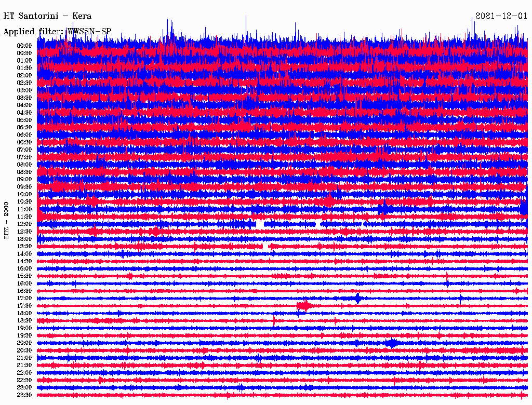Select the 01:00 time label
The height and width of the screenshot is (405, 532).
pyautogui.click(x=24, y=61)
